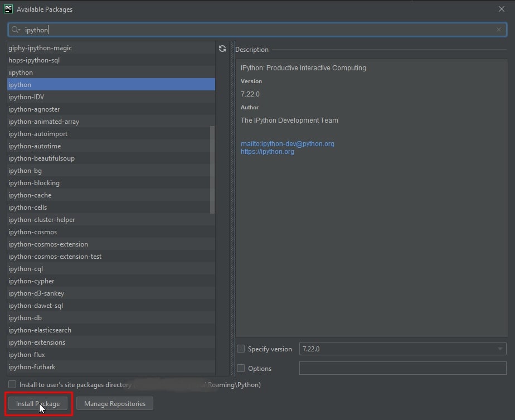Select ipython-autoimport package
The height and width of the screenshot is (420, 515).
111,134
